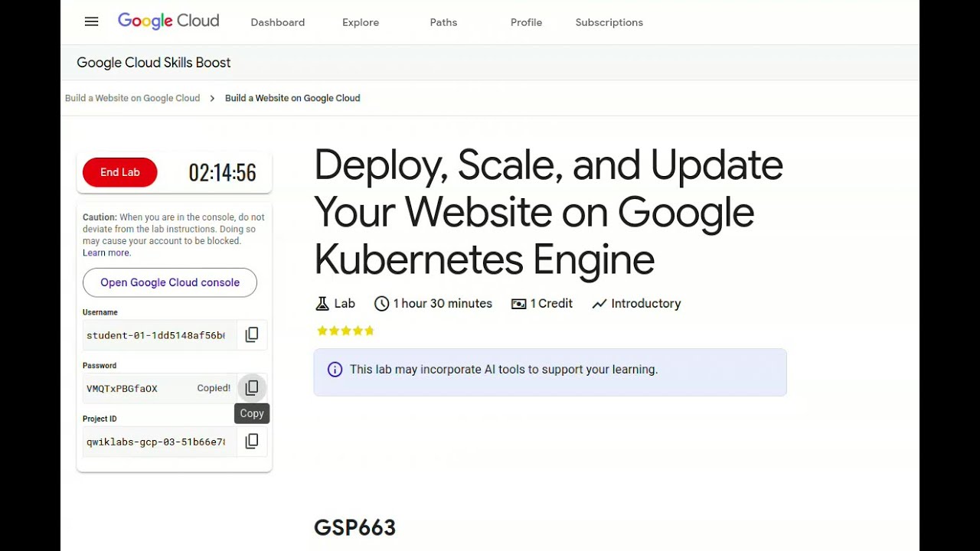The image size is (980, 551).
Task: Click the Lab flask icon
Action: click(x=322, y=304)
